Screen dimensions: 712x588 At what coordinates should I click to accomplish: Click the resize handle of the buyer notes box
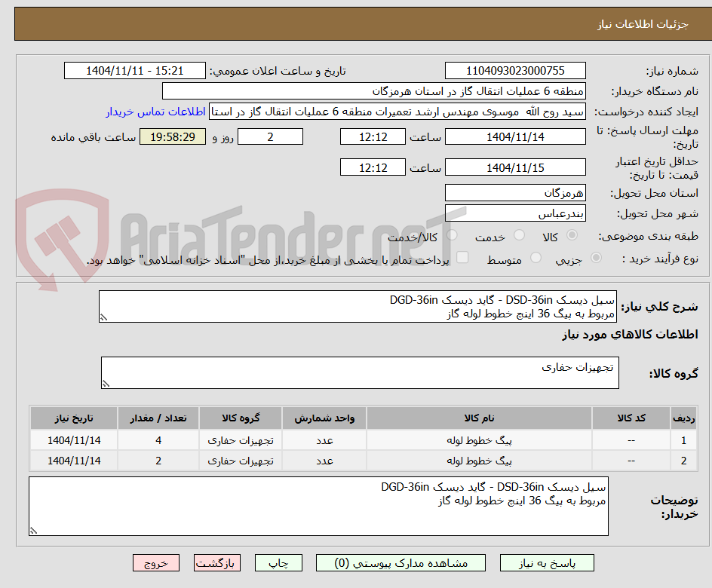tap(34, 531)
